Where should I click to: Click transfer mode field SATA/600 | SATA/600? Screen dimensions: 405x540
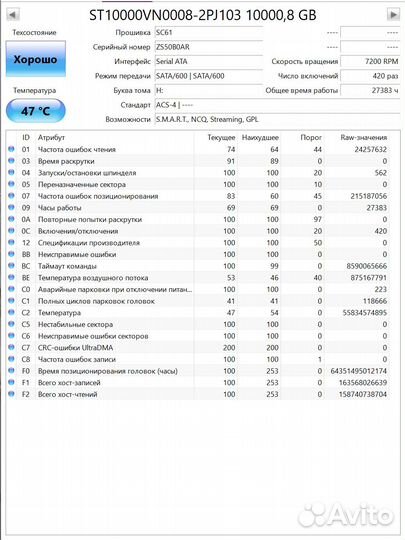(x=209, y=76)
